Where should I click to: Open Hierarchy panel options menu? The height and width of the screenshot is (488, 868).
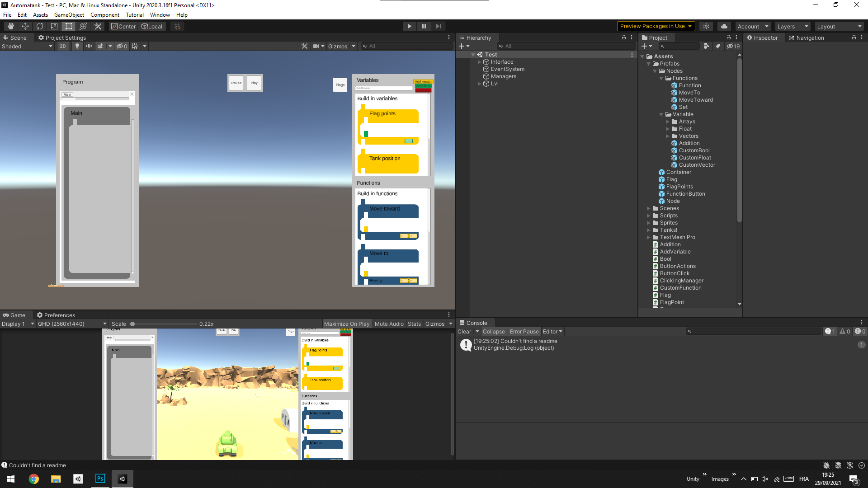tap(632, 38)
